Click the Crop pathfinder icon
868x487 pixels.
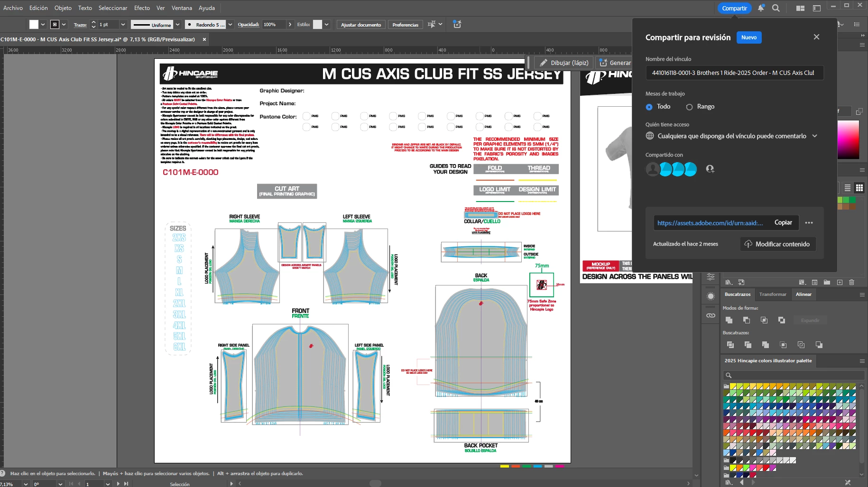(783, 345)
